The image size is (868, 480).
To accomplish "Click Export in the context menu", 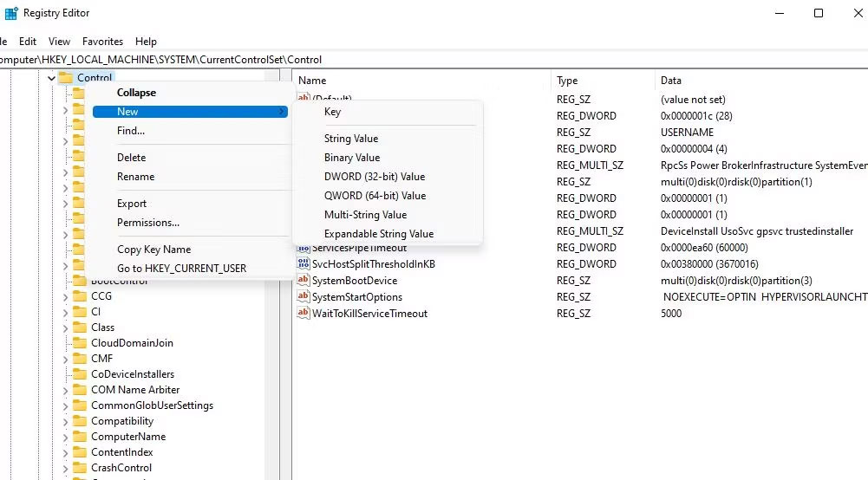I will pyautogui.click(x=132, y=204).
